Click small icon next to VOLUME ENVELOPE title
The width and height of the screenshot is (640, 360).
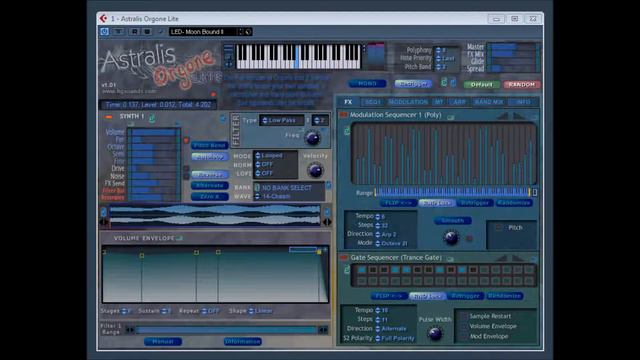[x=180, y=238]
